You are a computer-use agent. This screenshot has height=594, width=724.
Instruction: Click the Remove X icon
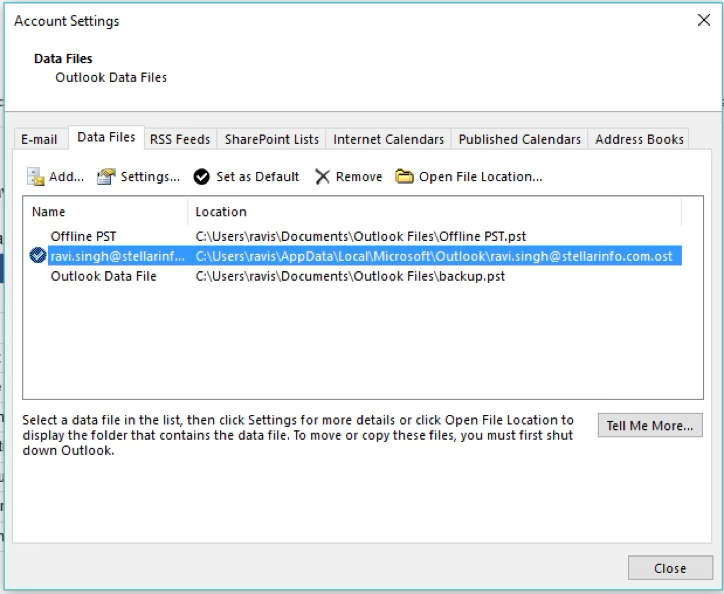click(x=322, y=176)
